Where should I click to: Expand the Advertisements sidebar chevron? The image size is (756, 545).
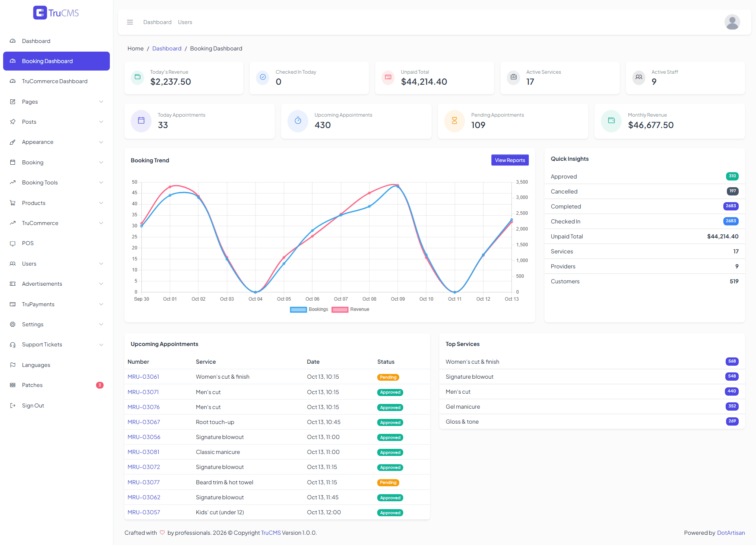(x=101, y=284)
